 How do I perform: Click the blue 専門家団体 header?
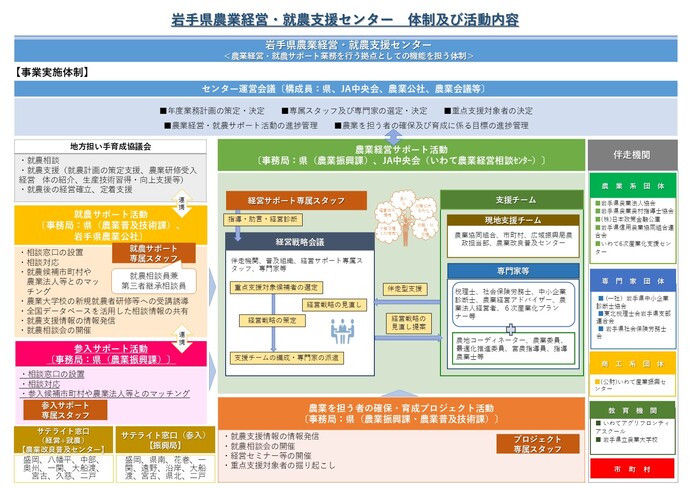click(633, 281)
